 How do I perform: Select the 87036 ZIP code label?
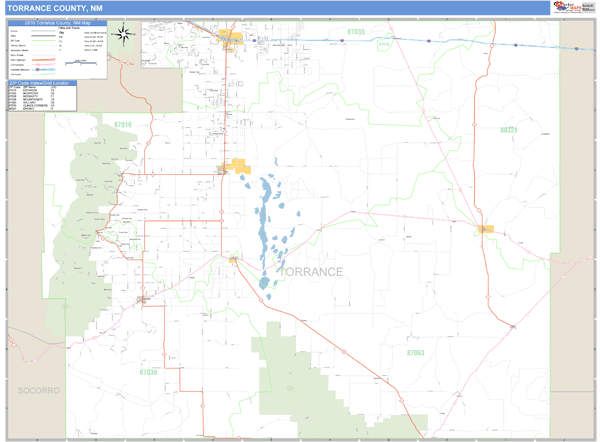[148, 372]
